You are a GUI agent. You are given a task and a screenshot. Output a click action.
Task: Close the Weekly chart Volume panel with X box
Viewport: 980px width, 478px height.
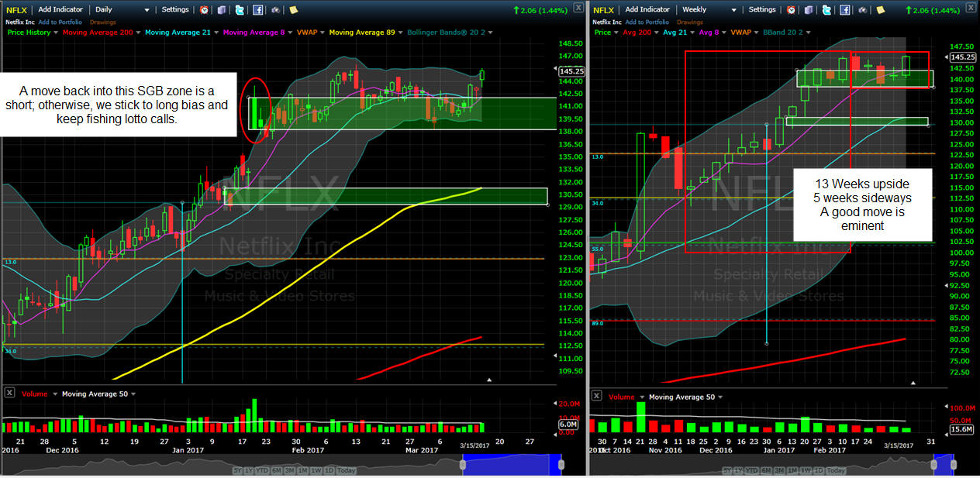[x=595, y=396]
